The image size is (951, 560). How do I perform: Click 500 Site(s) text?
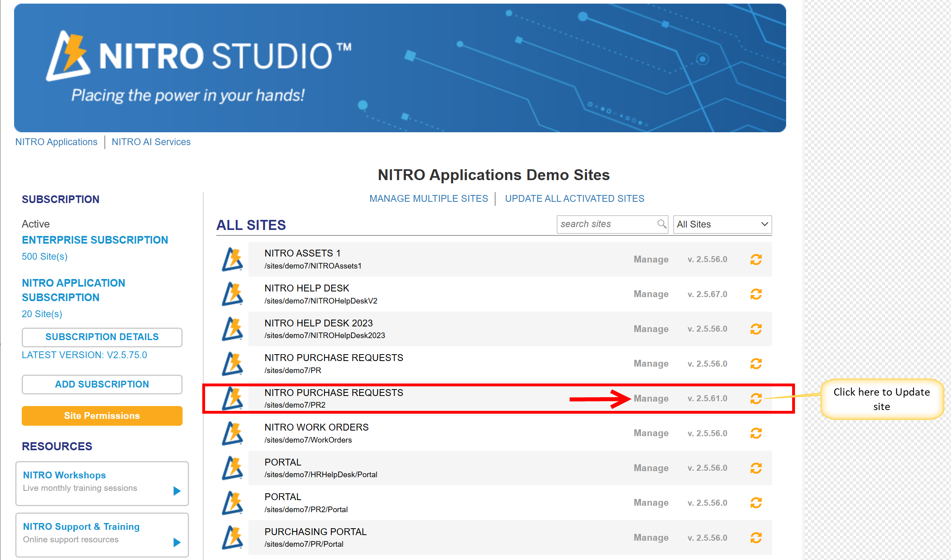coord(45,256)
